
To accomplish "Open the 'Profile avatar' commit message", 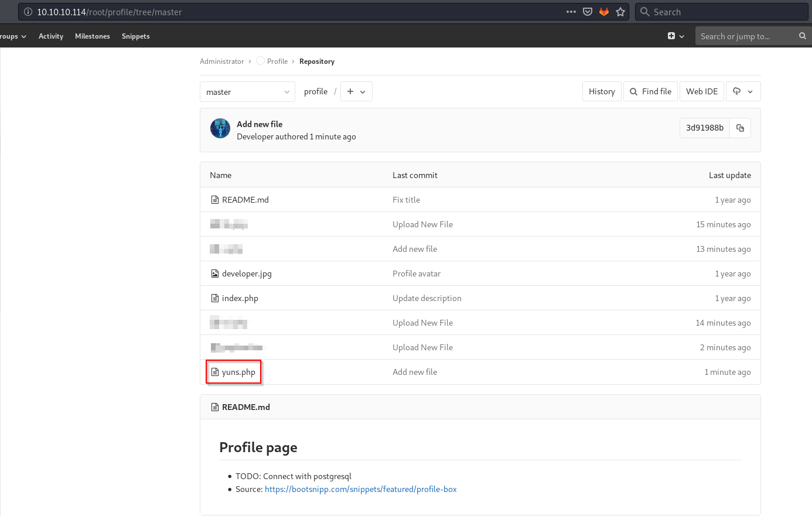I will [x=417, y=274].
